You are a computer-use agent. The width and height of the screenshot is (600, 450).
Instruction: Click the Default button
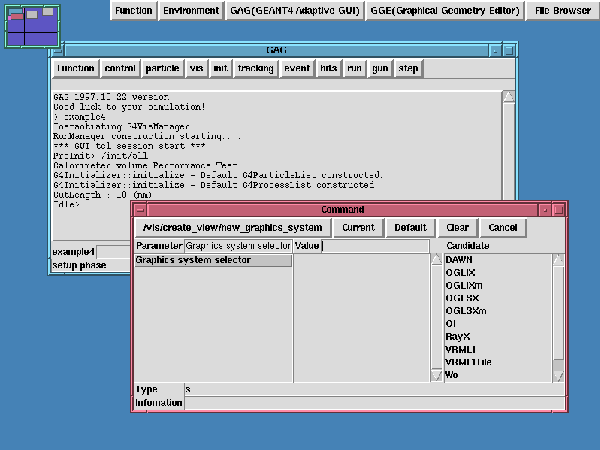pos(411,228)
